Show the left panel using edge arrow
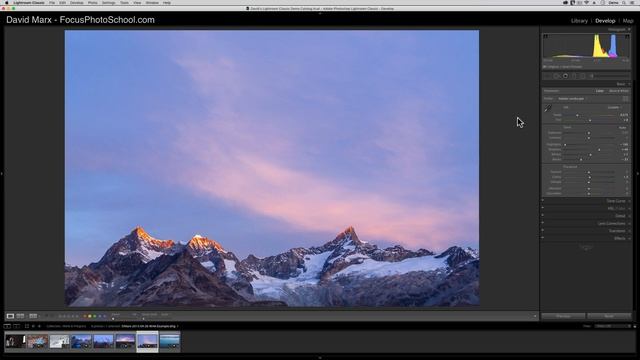 (x=2, y=174)
